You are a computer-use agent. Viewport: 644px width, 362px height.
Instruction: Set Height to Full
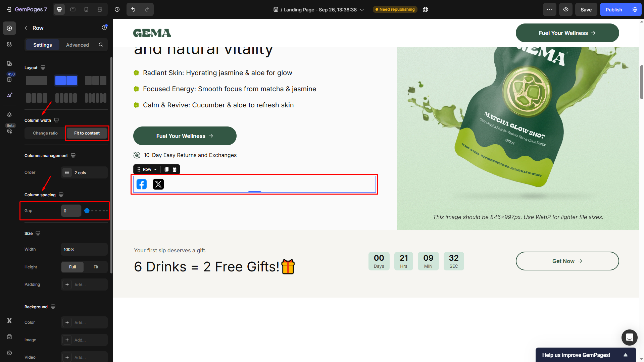coord(72,267)
